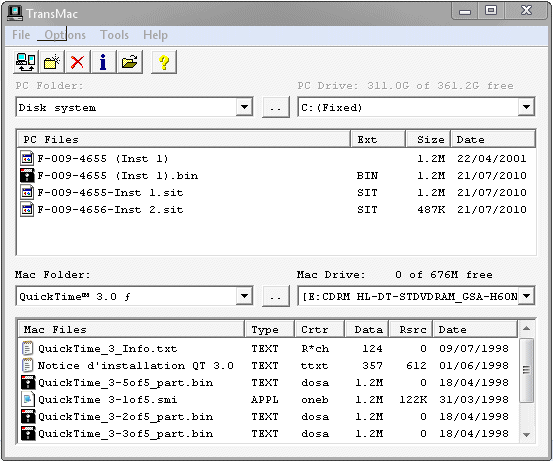Select file name 'F-009-4655-Inst 1.sit'
Viewport: 553px width, 461px height.
coord(110,192)
